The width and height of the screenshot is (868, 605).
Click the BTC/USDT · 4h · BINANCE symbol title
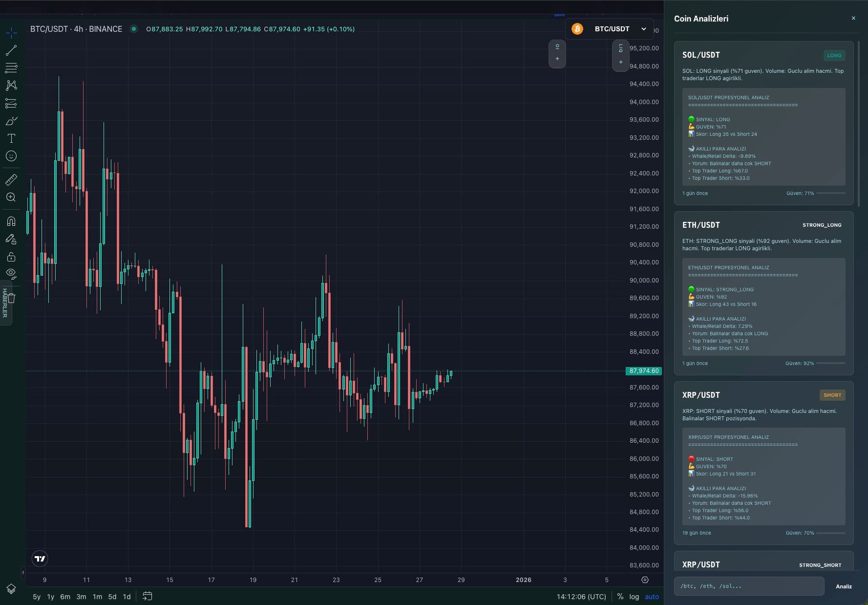point(76,29)
